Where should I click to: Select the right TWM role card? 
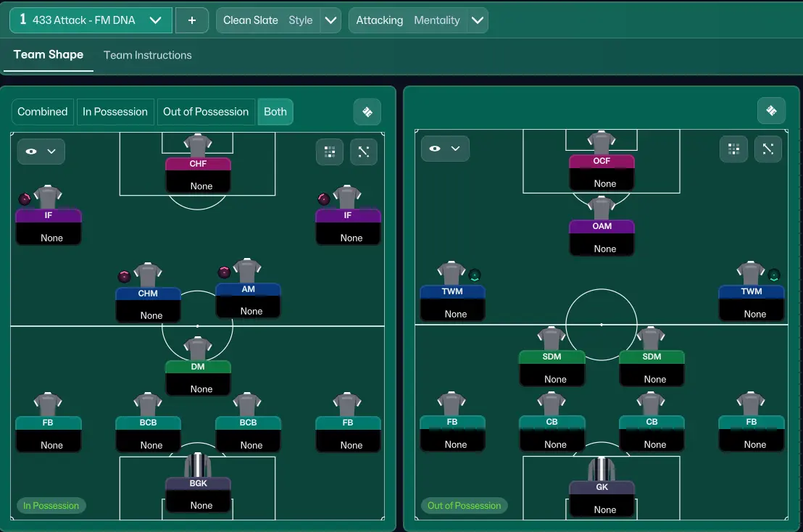coord(752,303)
